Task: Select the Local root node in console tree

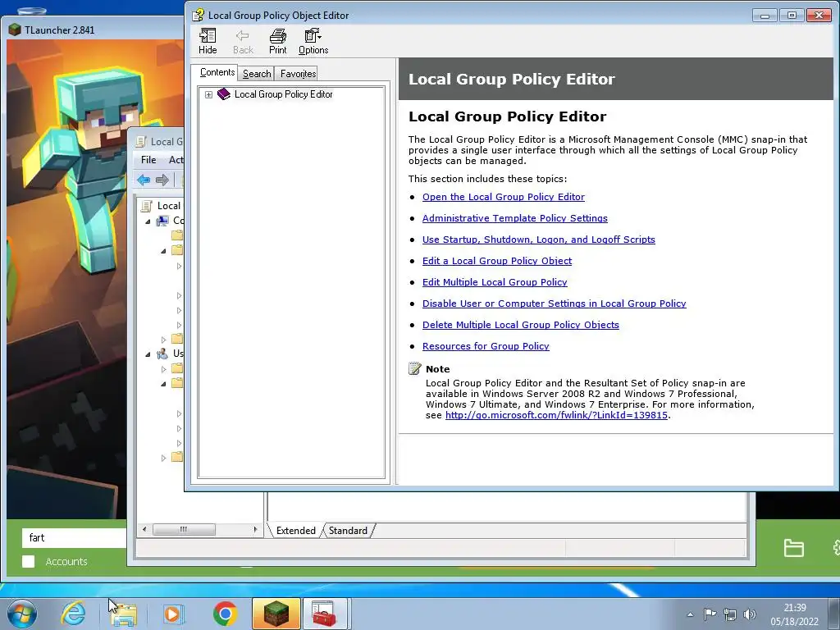Action: pyautogui.click(x=169, y=206)
